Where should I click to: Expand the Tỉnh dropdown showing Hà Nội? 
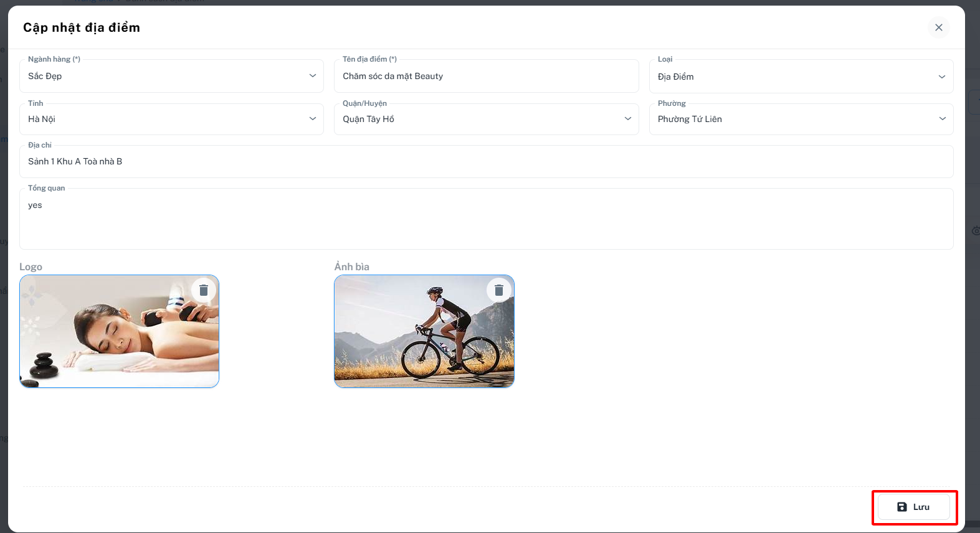[171, 119]
